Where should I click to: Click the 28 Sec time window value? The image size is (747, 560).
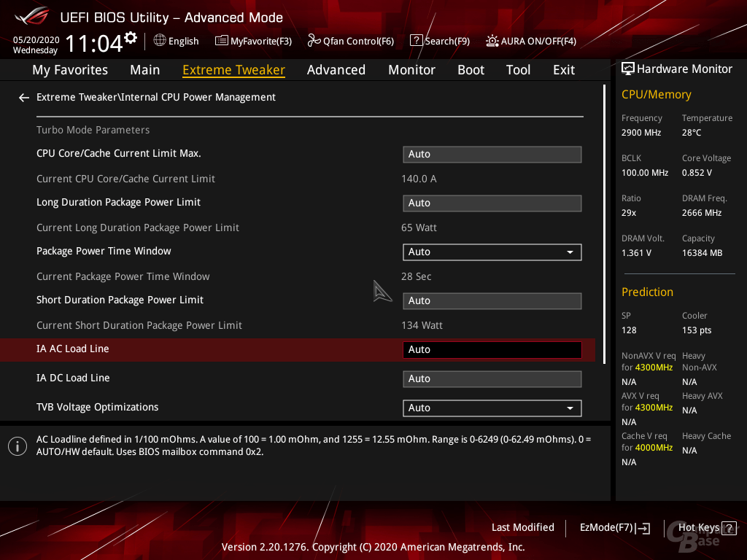416,276
